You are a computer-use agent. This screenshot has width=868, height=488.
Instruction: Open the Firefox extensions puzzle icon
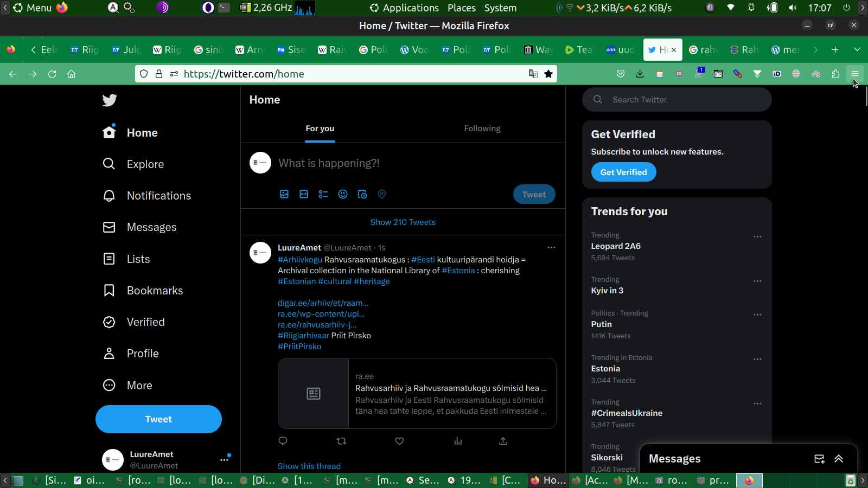tap(835, 74)
